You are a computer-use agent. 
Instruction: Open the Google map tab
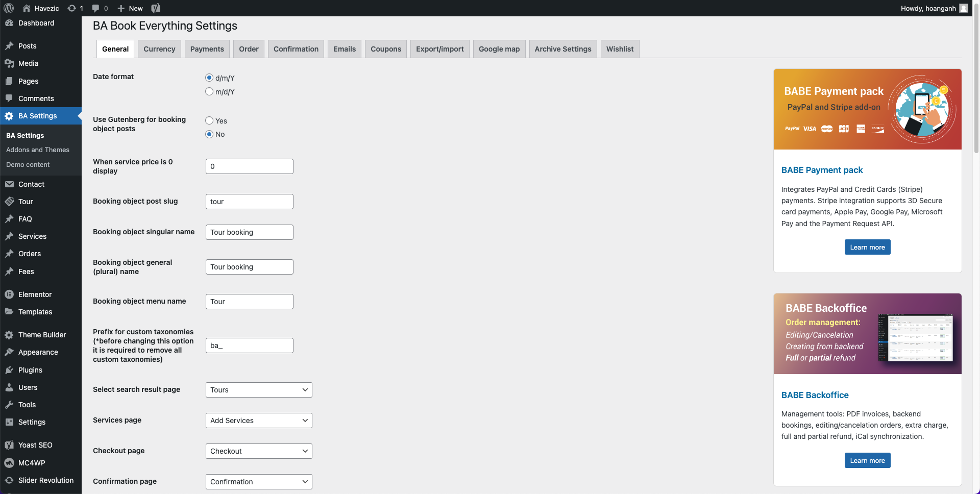(x=499, y=49)
